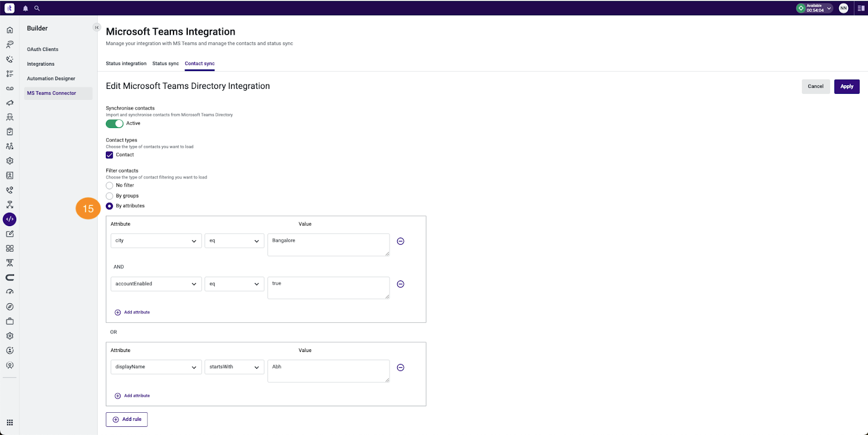Open the eq operator dropdown for city
Screen dimensions: 868x435
click(x=234, y=241)
